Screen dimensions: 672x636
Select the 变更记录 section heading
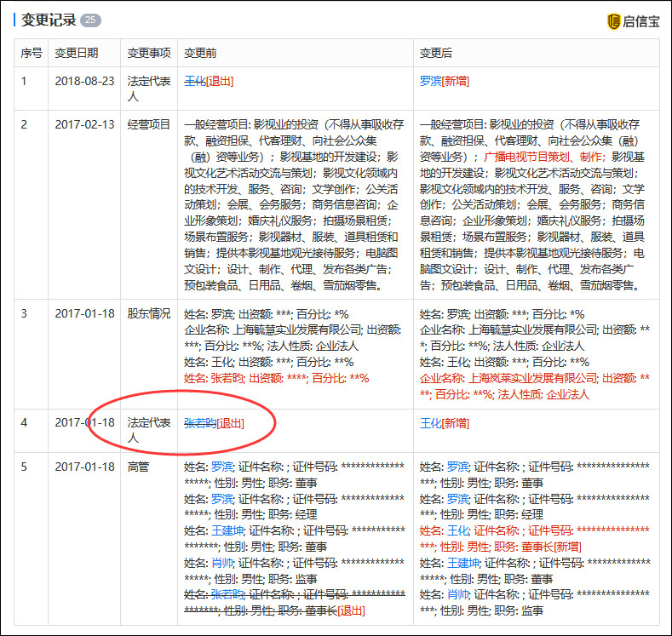(x=49, y=20)
